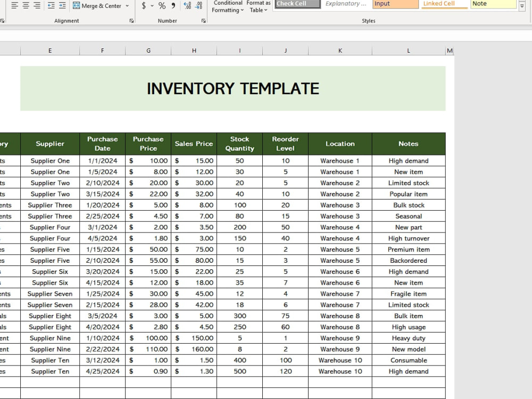Select the Purchase Date header cell
Screen dimensions: 532x399
coord(103,144)
